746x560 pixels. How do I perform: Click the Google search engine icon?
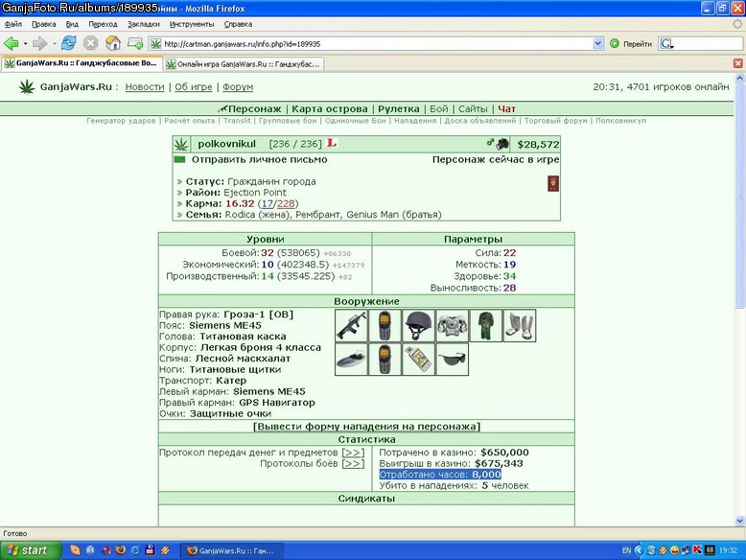coord(666,44)
